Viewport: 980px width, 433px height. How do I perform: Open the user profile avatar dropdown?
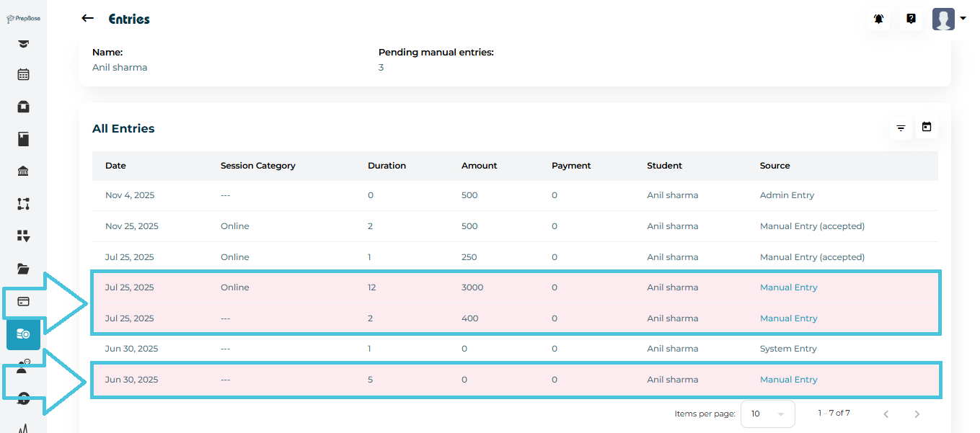point(948,19)
